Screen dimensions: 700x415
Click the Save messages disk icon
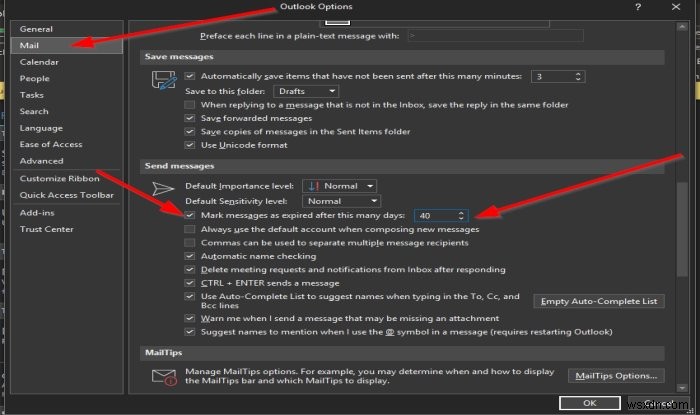pos(163,80)
